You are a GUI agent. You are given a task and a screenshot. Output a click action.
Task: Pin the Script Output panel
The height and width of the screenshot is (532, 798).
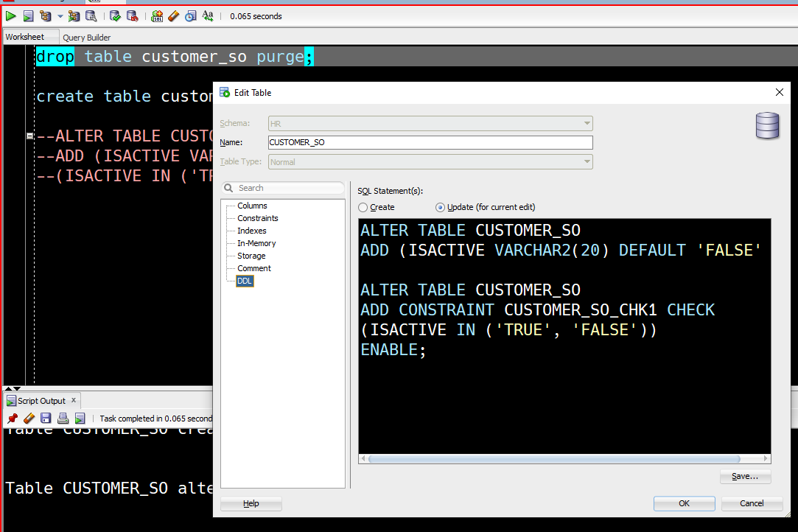[13, 419]
